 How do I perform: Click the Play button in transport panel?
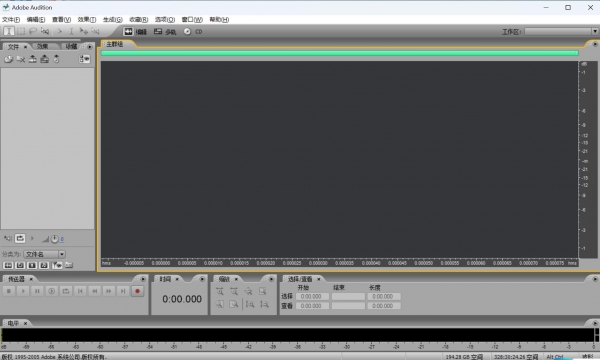(x=23, y=292)
